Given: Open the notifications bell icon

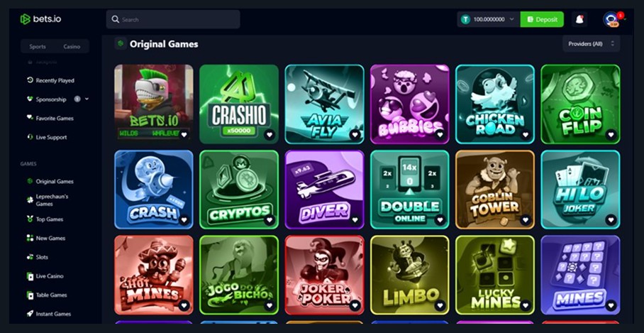Looking at the screenshot, I should (x=579, y=19).
